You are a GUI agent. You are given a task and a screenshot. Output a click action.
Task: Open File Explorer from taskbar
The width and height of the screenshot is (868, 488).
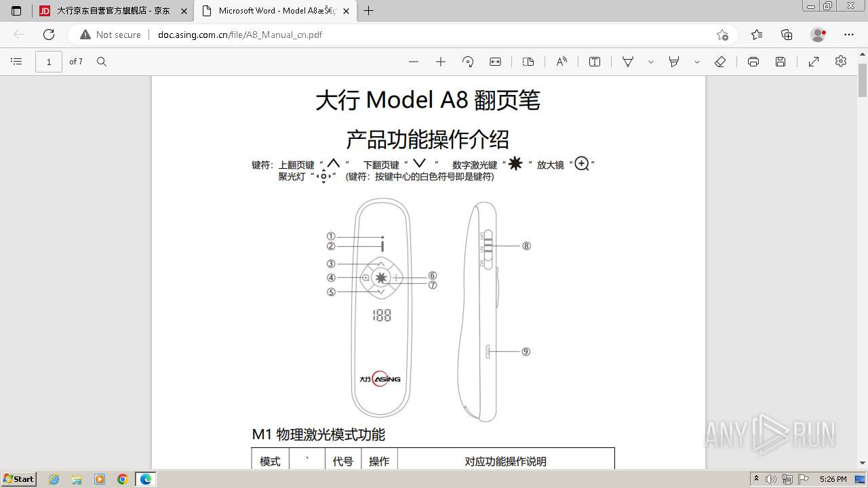(x=77, y=479)
